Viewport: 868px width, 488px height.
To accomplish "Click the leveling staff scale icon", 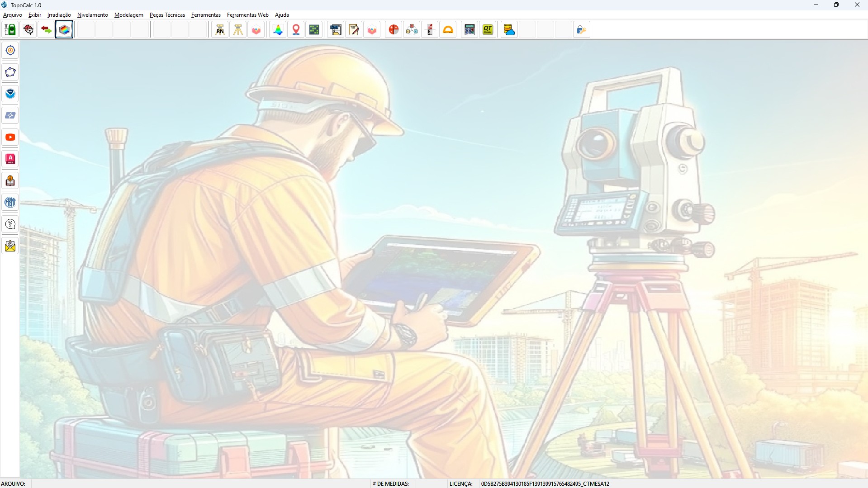I will (x=430, y=30).
